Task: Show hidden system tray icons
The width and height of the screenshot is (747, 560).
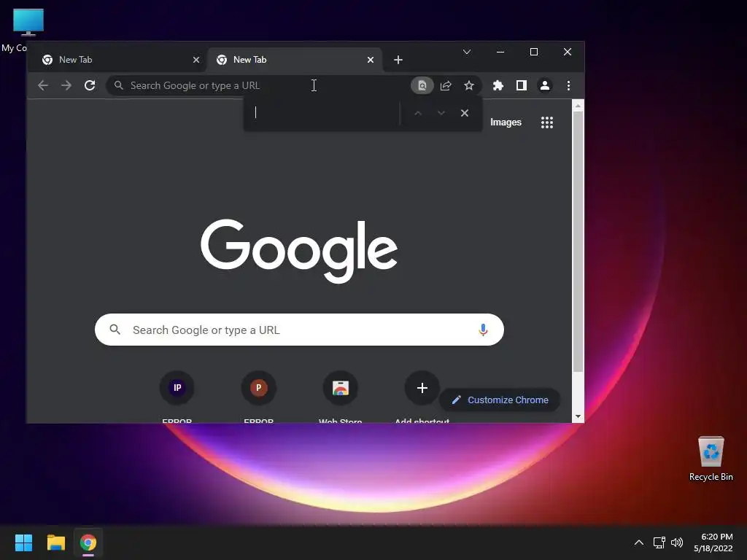Action: click(639, 542)
